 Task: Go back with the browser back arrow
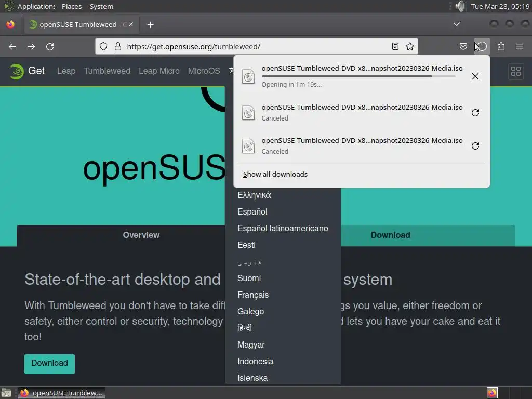click(12, 46)
